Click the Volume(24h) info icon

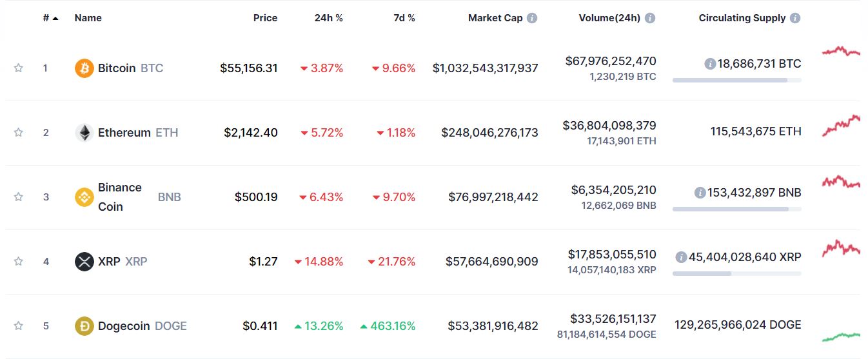[650, 18]
